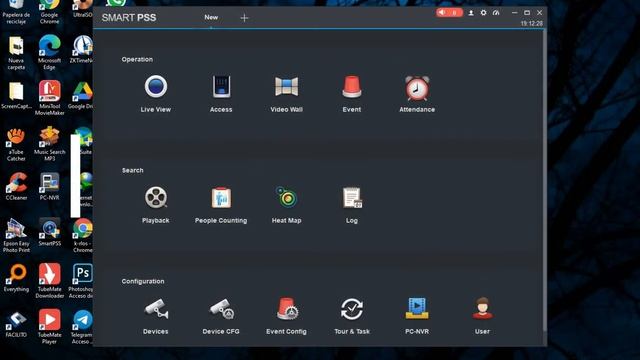Click the Operation section heading

137,59
